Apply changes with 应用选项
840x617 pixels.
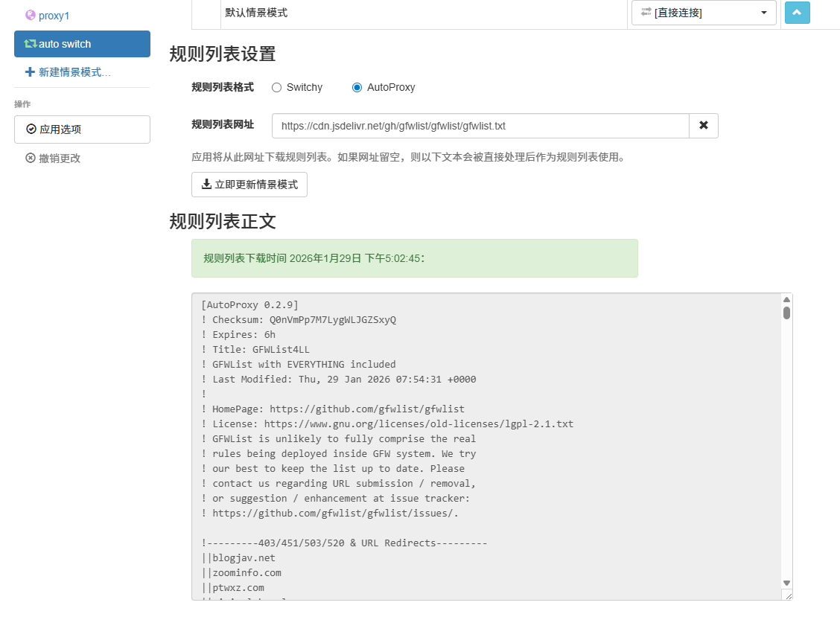click(x=82, y=129)
